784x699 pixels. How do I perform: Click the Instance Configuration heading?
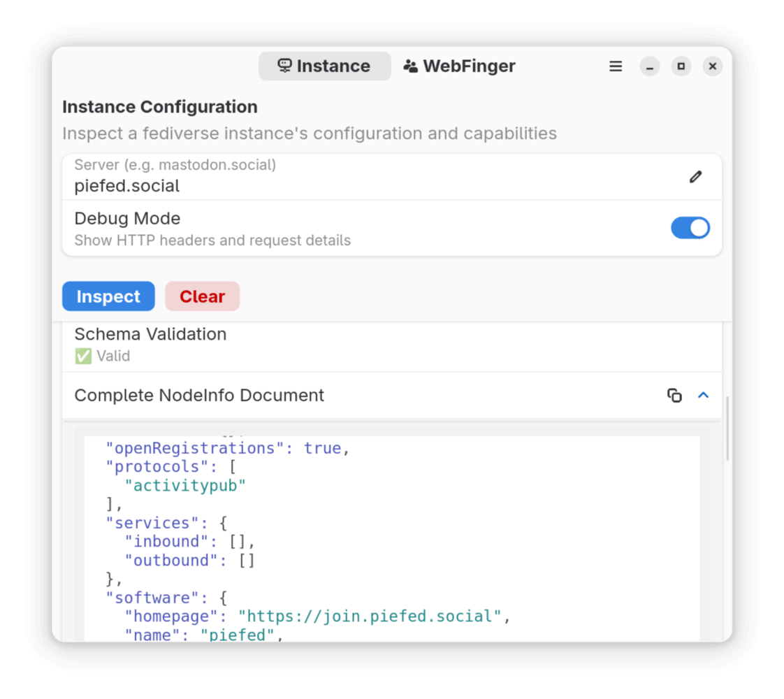pos(160,107)
